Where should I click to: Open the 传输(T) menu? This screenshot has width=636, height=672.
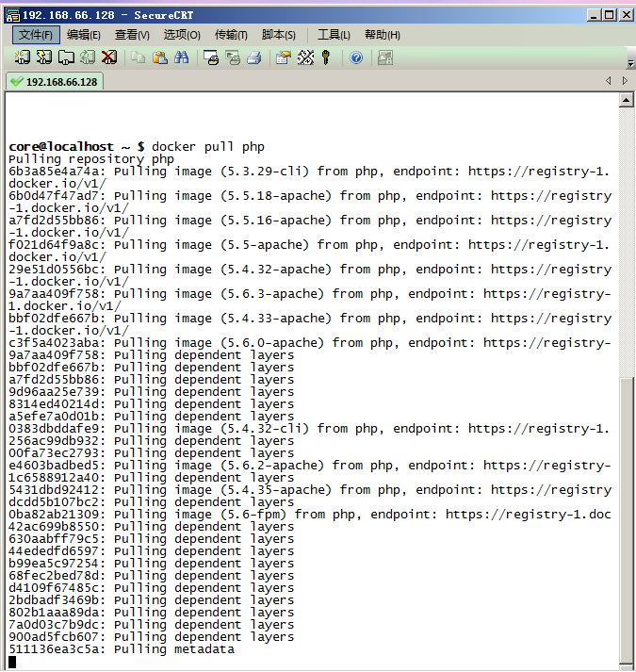pos(231,35)
